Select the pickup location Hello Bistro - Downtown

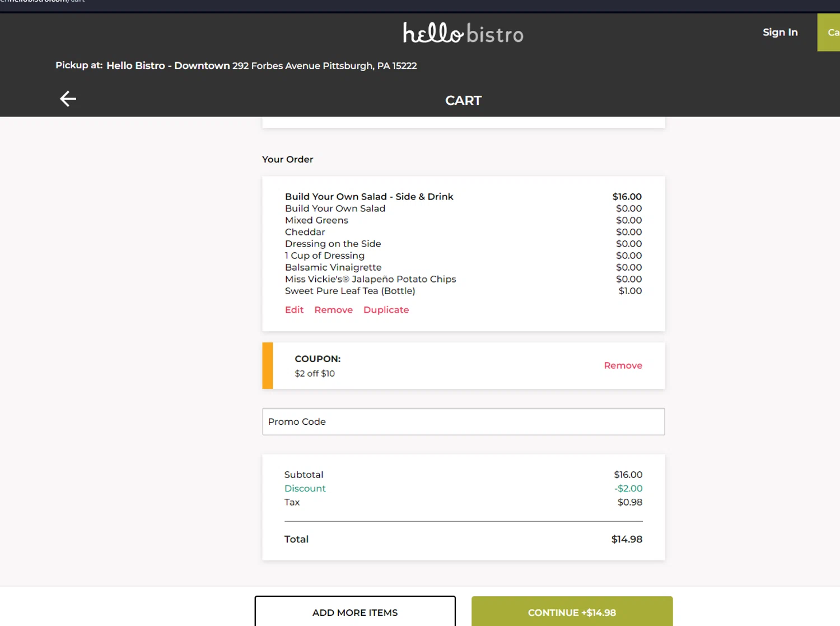[168, 66]
